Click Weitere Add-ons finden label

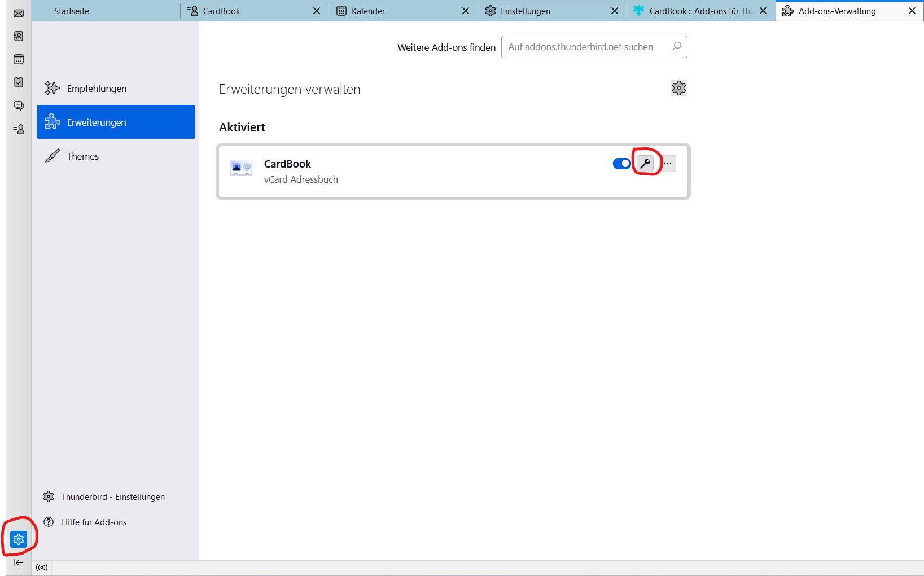pyautogui.click(x=446, y=47)
